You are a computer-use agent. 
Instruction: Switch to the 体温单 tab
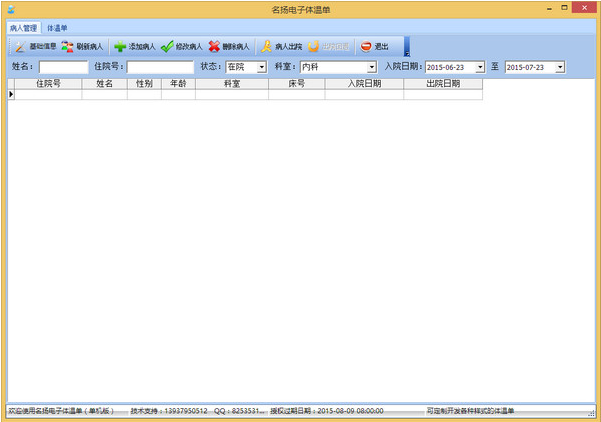(57, 28)
